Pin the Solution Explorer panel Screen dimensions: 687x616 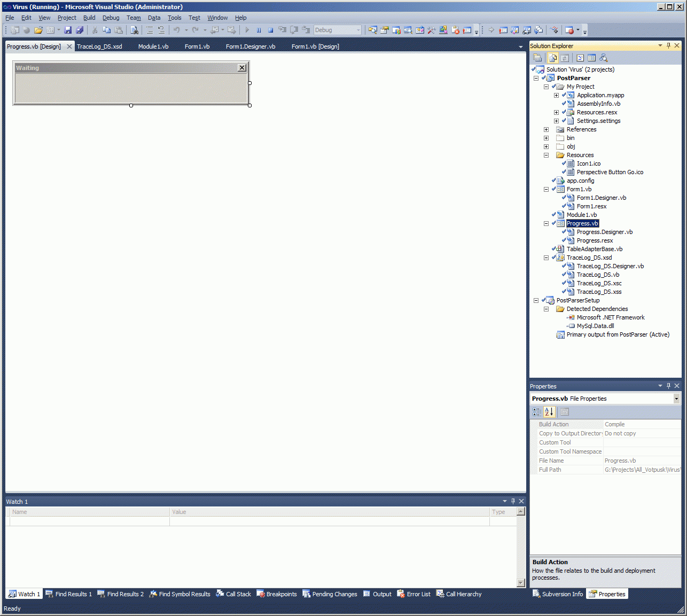point(668,46)
